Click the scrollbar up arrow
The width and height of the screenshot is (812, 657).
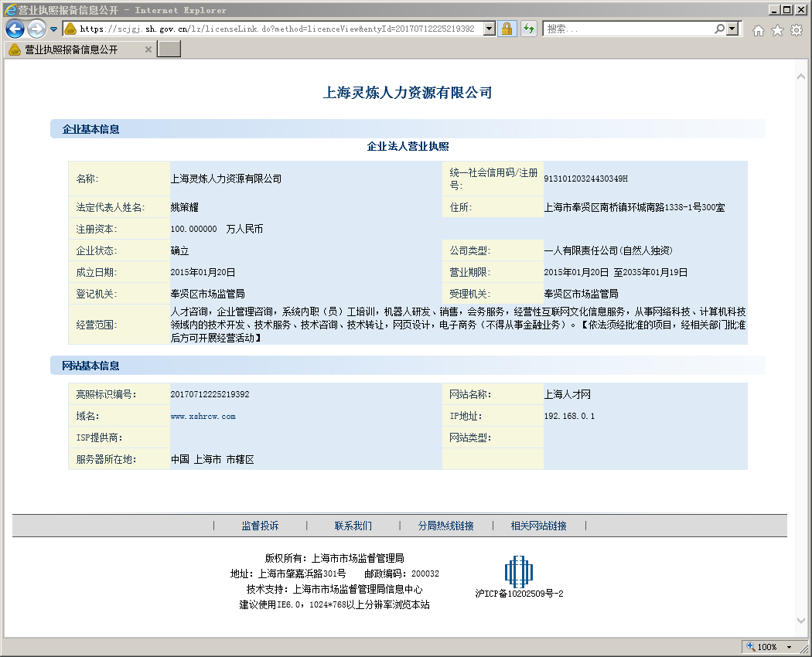click(x=800, y=77)
